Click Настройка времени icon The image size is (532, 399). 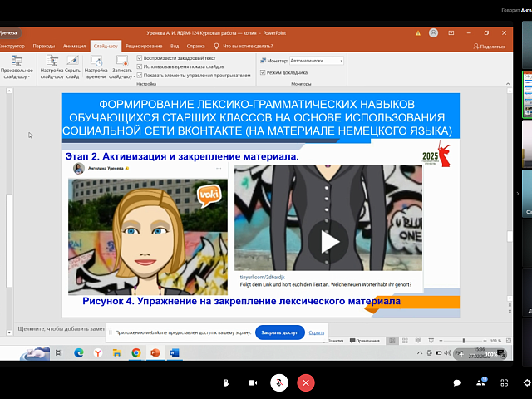click(x=96, y=67)
